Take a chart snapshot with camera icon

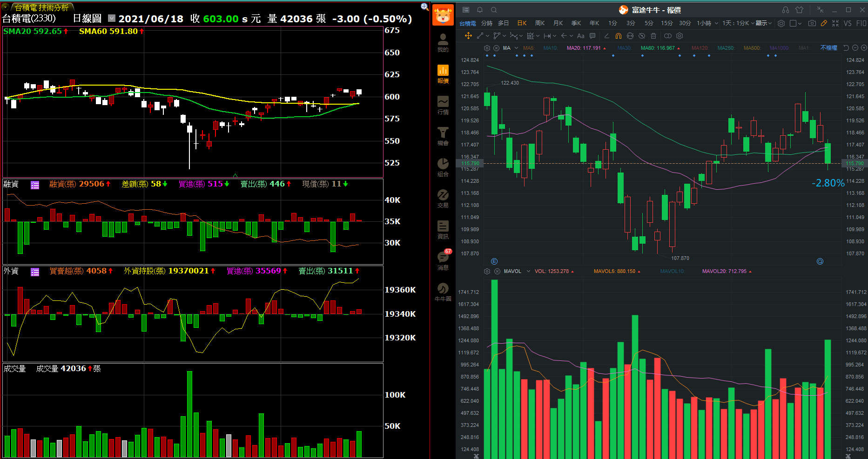812,23
